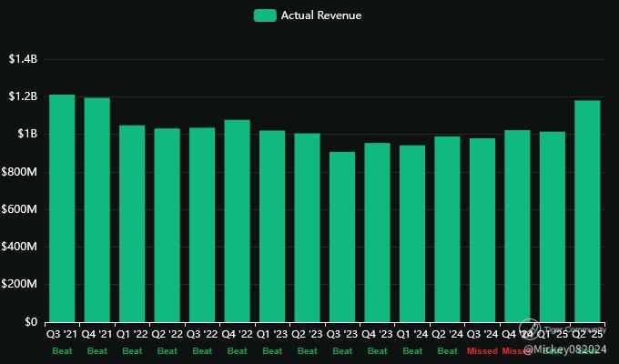Toggle the Actual Revenue legend label
This screenshot has width=619, height=364.
(x=321, y=15)
